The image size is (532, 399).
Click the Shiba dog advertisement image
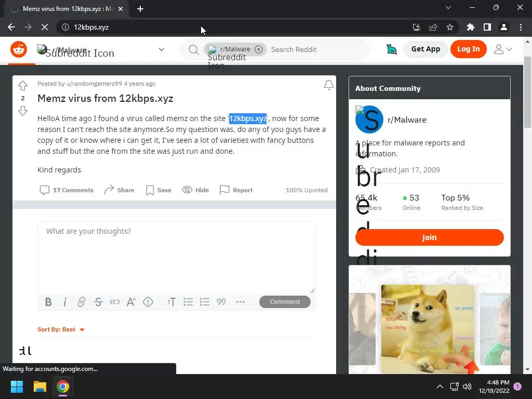point(428,329)
